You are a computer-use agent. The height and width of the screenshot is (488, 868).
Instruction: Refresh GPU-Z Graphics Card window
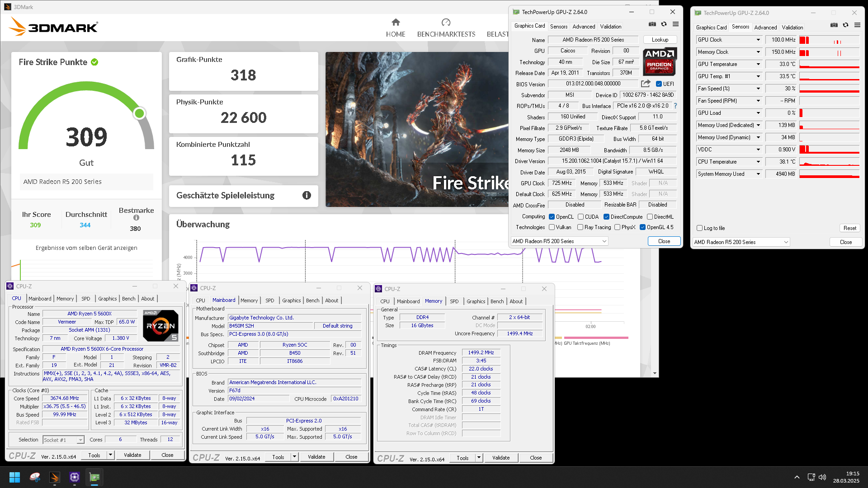click(664, 24)
